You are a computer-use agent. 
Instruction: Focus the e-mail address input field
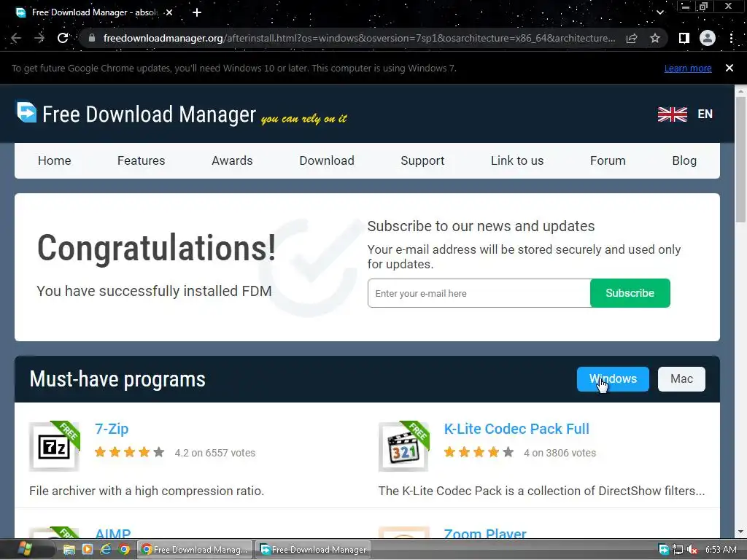(479, 293)
